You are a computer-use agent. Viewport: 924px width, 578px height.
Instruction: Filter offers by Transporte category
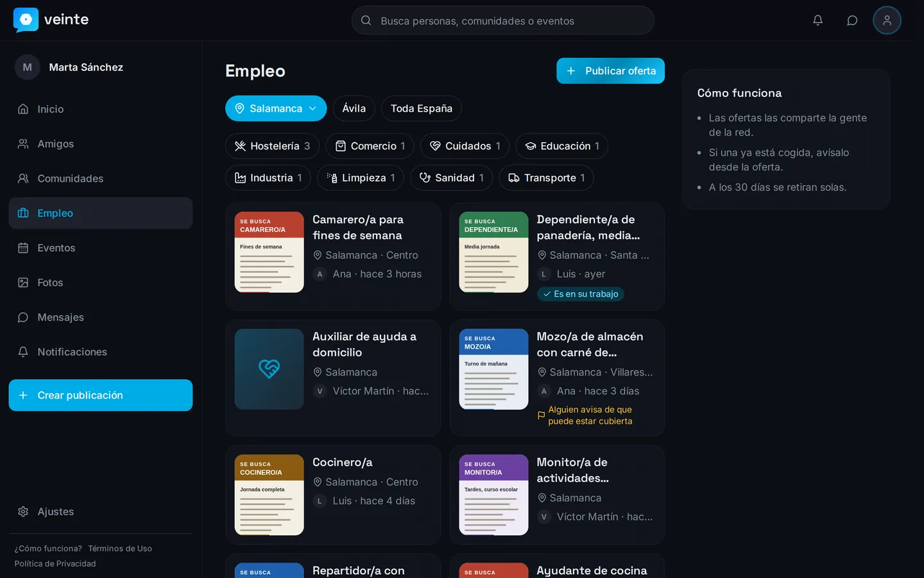tap(546, 178)
